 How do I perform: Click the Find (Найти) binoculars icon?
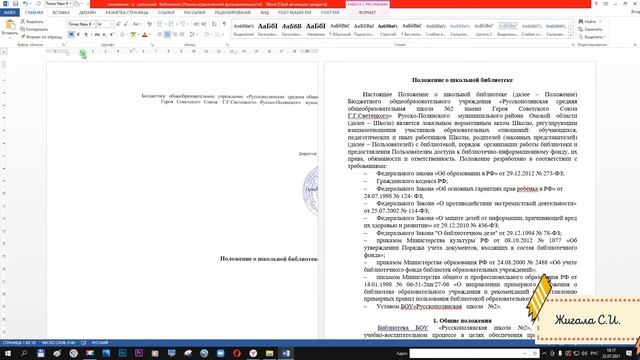581,21
